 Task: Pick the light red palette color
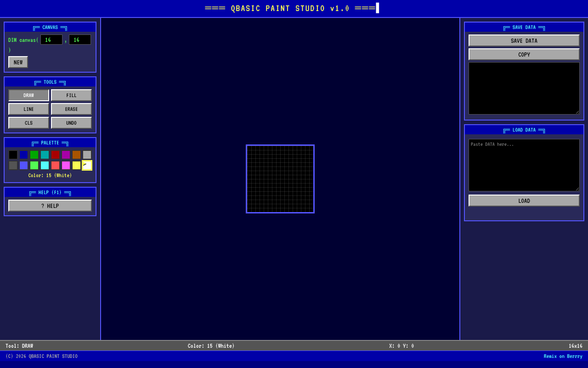[55, 165]
